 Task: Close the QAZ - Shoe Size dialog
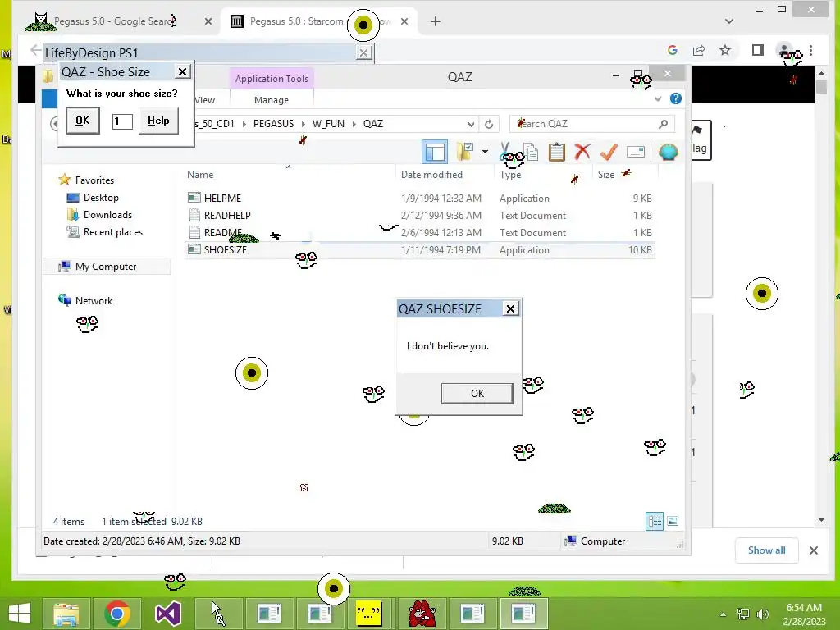183,72
